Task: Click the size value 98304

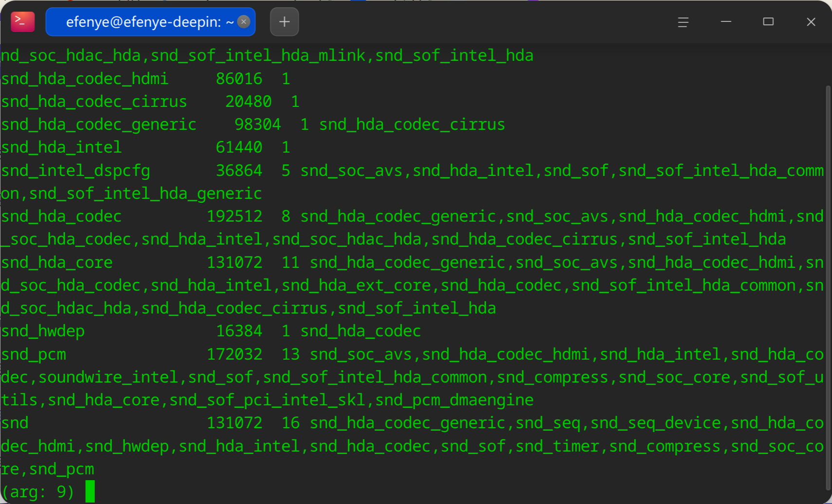Action: coord(258,124)
